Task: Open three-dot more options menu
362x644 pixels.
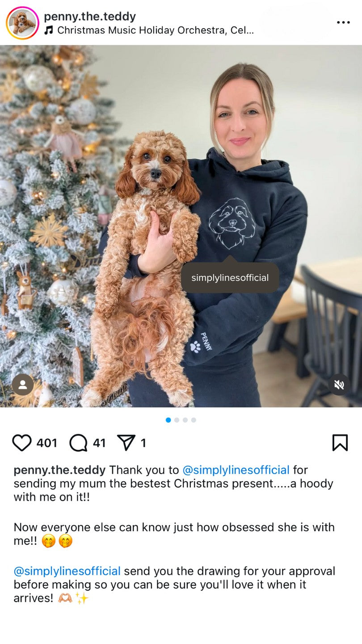Action: tap(343, 22)
